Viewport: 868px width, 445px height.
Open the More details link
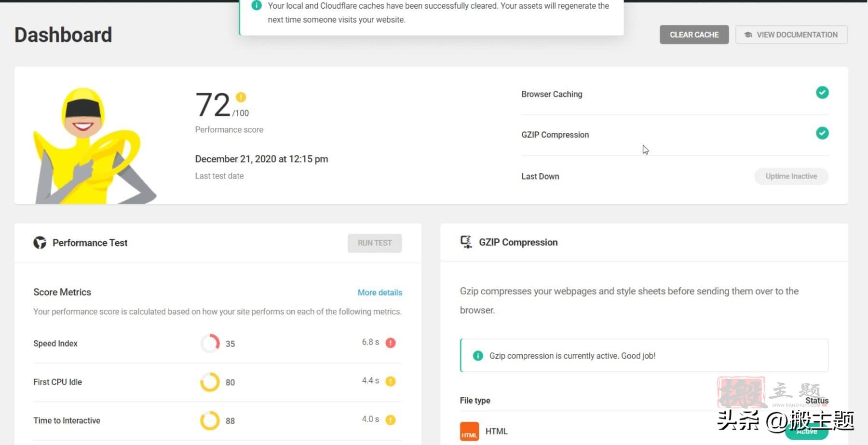pos(380,292)
